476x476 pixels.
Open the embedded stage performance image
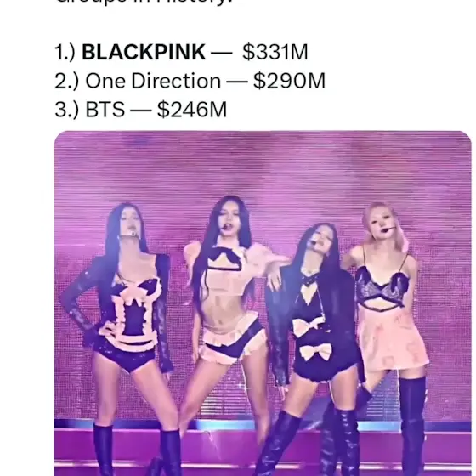pyautogui.click(x=263, y=303)
